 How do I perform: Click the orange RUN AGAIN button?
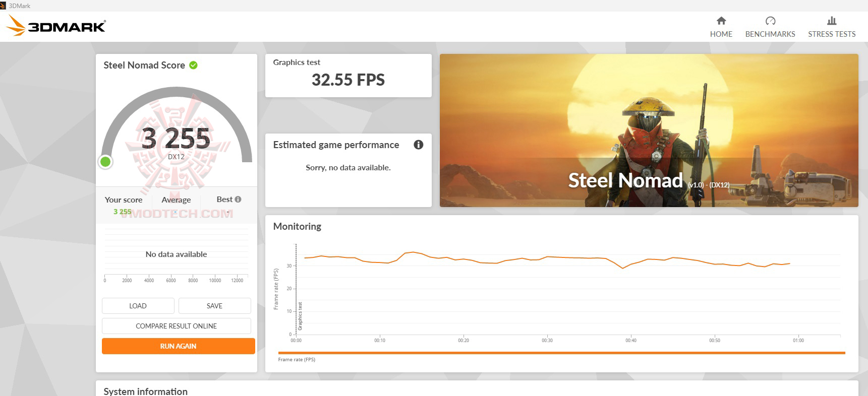tap(179, 346)
